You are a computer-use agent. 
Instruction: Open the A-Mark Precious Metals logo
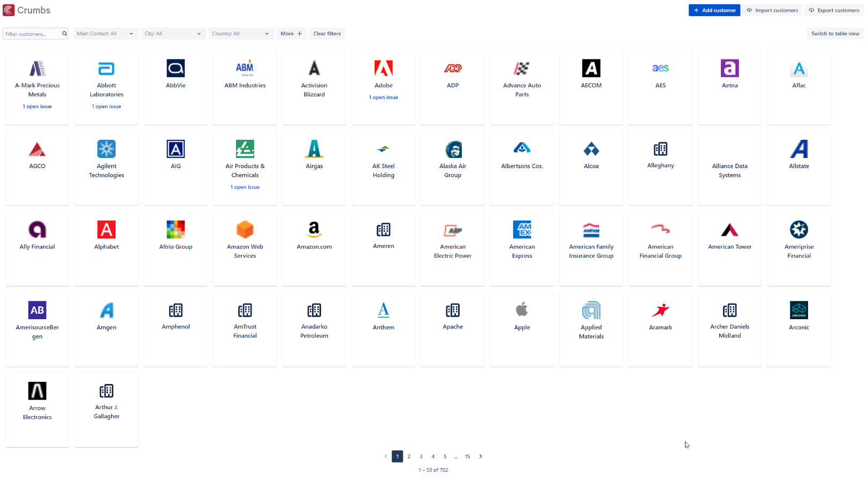[x=37, y=69]
